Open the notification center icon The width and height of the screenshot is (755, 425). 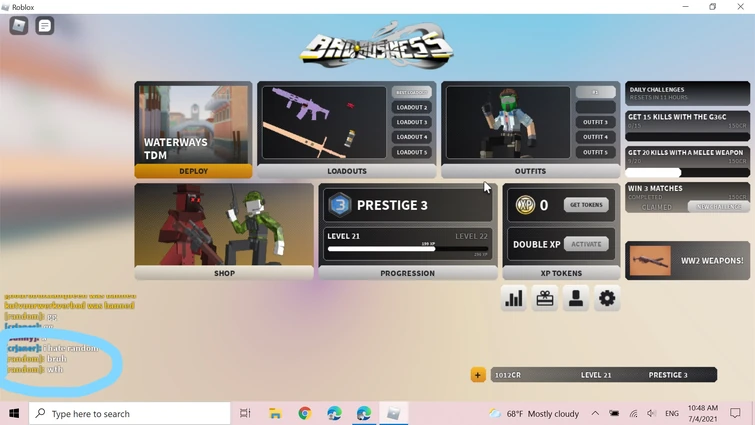point(735,413)
